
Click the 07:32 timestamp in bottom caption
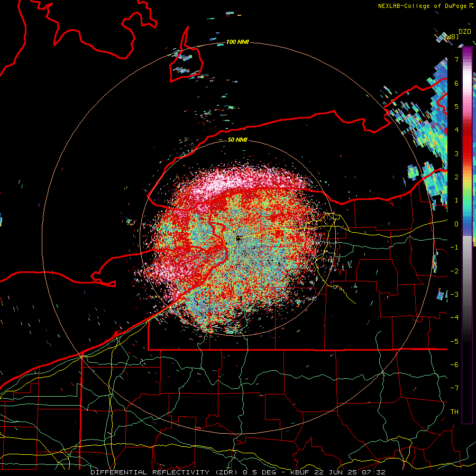[x=375, y=472]
